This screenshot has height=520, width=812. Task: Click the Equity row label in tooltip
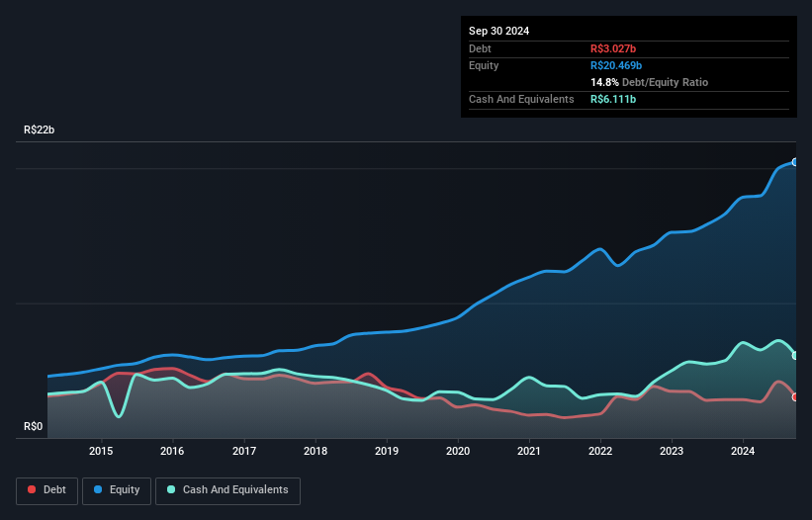click(484, 65)
